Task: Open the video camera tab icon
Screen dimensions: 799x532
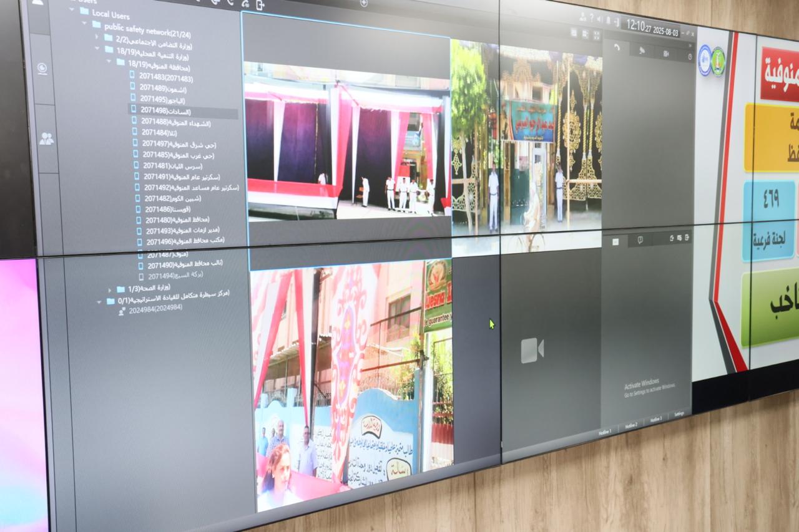Action: coord(666,54)
